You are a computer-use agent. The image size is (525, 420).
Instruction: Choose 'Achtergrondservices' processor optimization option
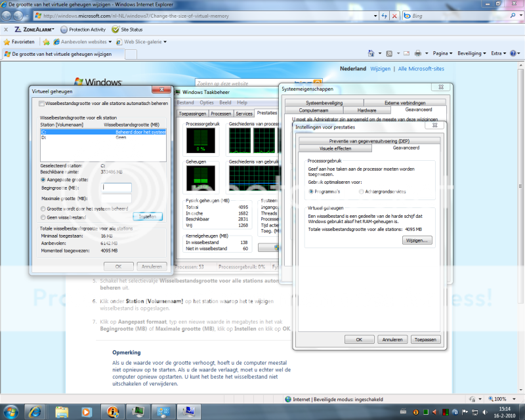361,192
